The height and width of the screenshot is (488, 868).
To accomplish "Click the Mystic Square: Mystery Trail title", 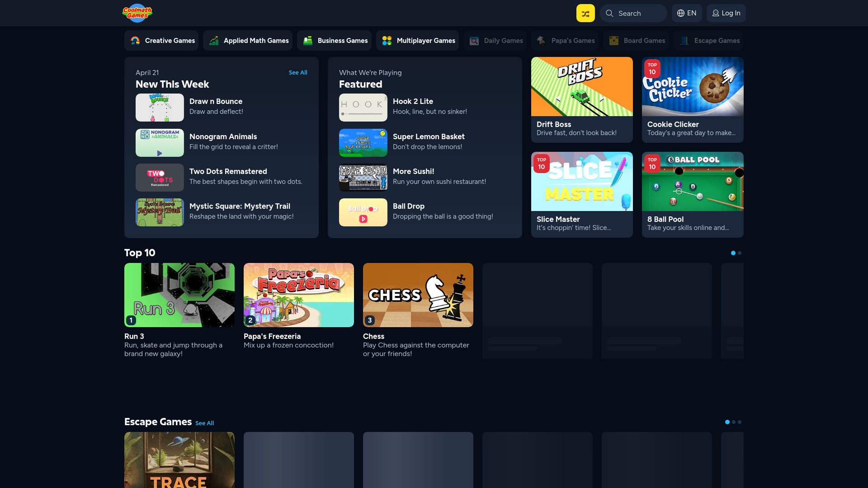I will tap(240, 206).
